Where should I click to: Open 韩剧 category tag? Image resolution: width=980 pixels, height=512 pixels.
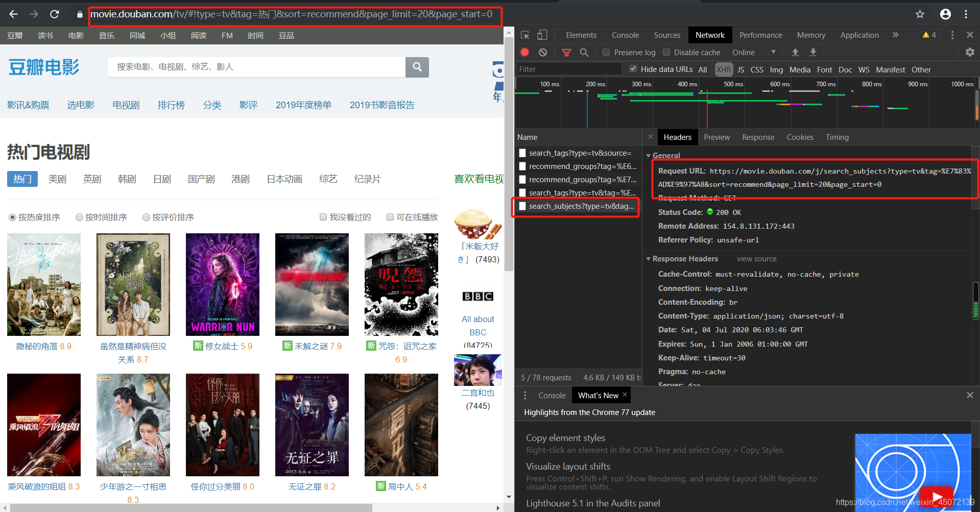(x=127, y=179)
